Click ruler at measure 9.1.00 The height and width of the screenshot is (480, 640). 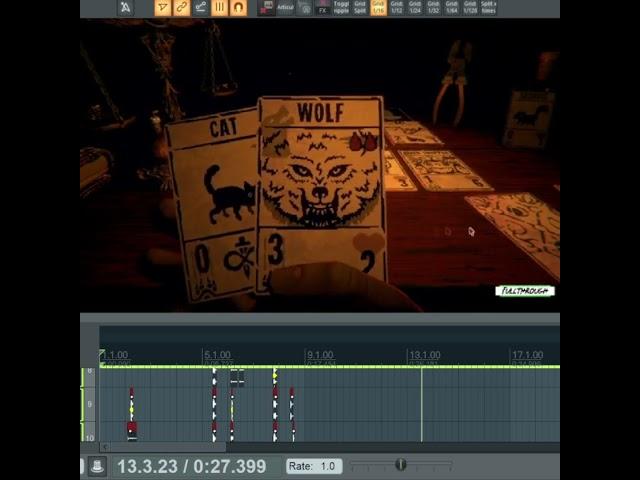tap(320, 355)
